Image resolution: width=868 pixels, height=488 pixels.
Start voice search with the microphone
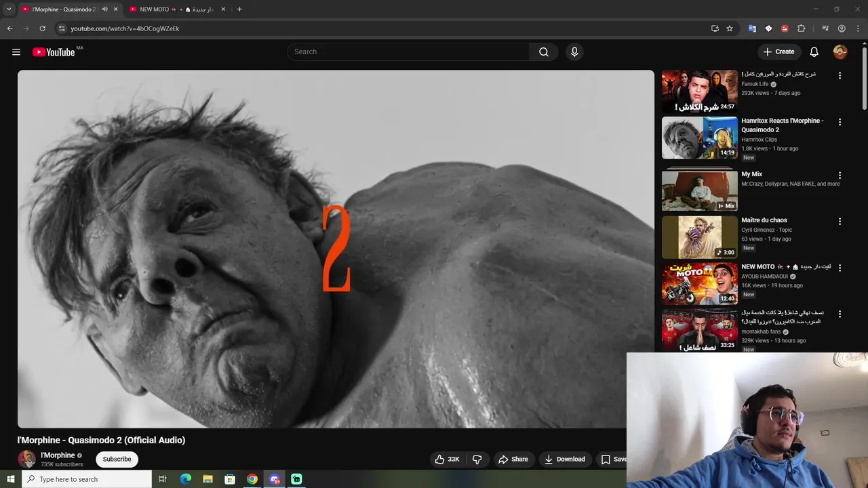(x=574, y=52)
